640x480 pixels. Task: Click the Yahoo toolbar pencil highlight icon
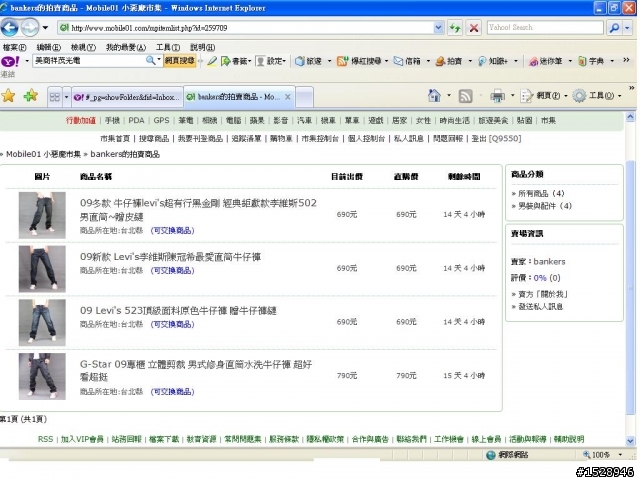click(211, 61)
